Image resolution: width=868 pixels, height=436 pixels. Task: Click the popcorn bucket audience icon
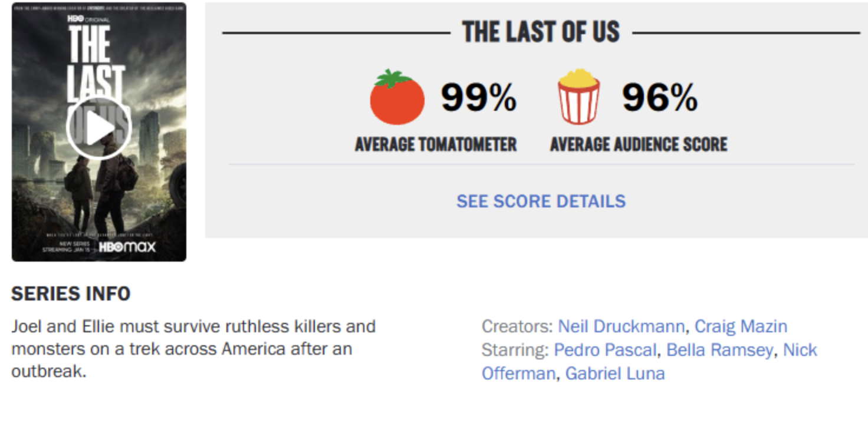point(578,97)
